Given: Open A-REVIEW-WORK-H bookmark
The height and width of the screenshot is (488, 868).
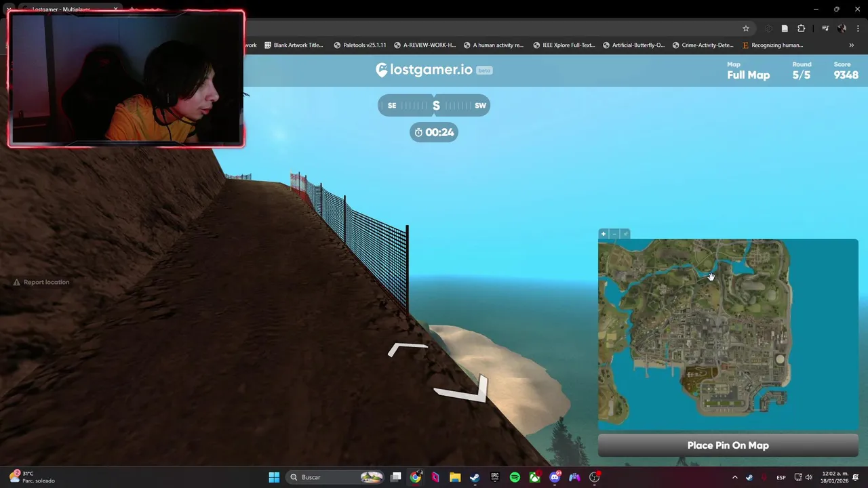Looking at the screenshot, I should [424, 45].
